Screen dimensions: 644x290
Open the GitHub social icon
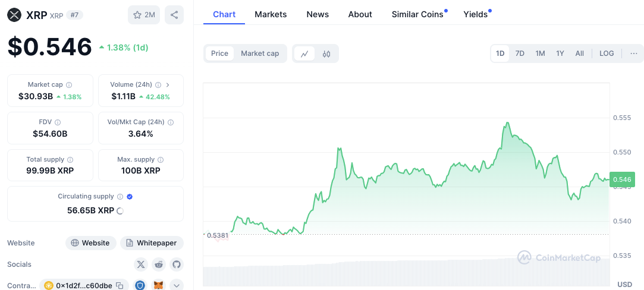(177, 264)
